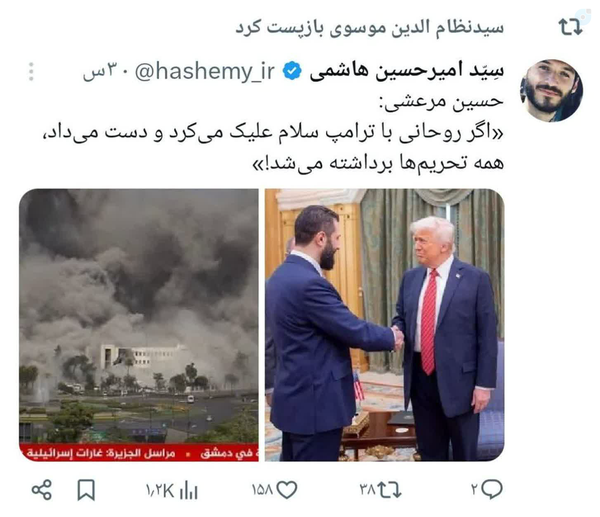This screenshot has height=517, width=600.
Task: Click the tweet timestamp
Action: [101, 72]
